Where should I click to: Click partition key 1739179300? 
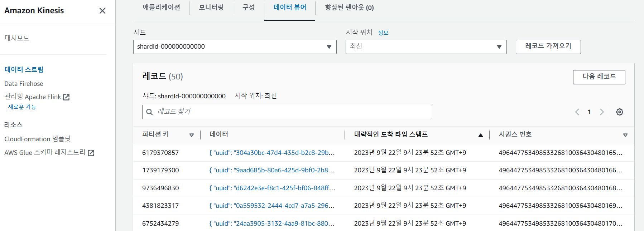(160, 170)
